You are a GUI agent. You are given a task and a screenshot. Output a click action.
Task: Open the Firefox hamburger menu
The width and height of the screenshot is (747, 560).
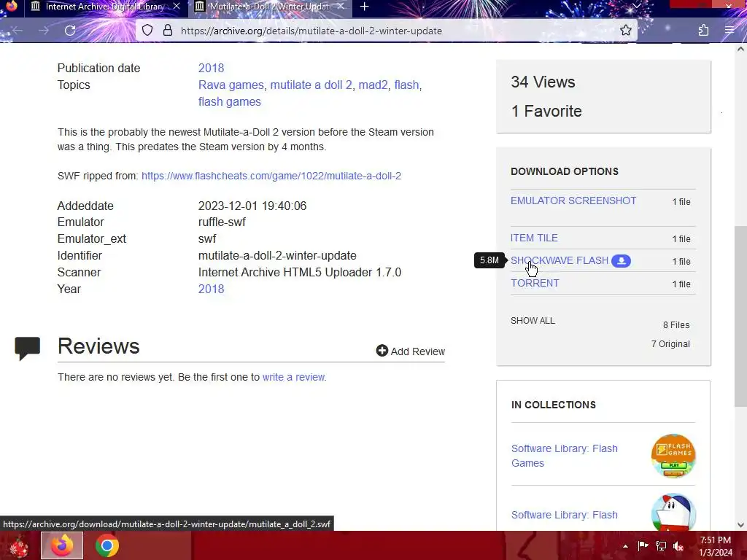pyautogui.click(x=729, y=31)
